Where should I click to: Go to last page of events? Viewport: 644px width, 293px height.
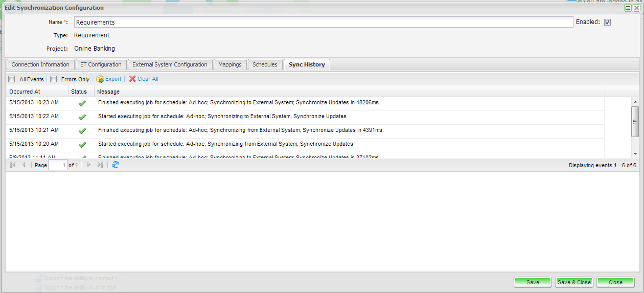(x=100, y=165)
